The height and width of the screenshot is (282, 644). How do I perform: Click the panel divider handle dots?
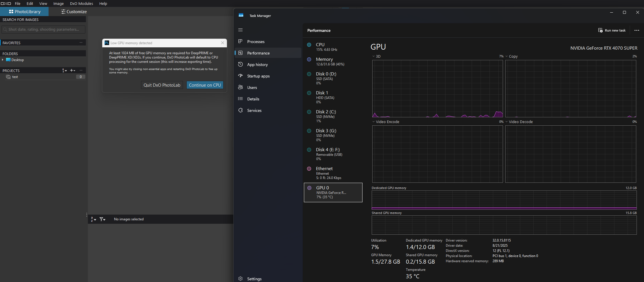tap(87, 215)
